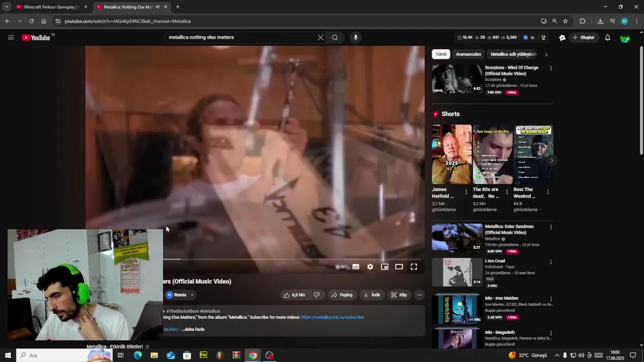Open the player settings gear
Viewport: 644px width, 362px height.
370,267
